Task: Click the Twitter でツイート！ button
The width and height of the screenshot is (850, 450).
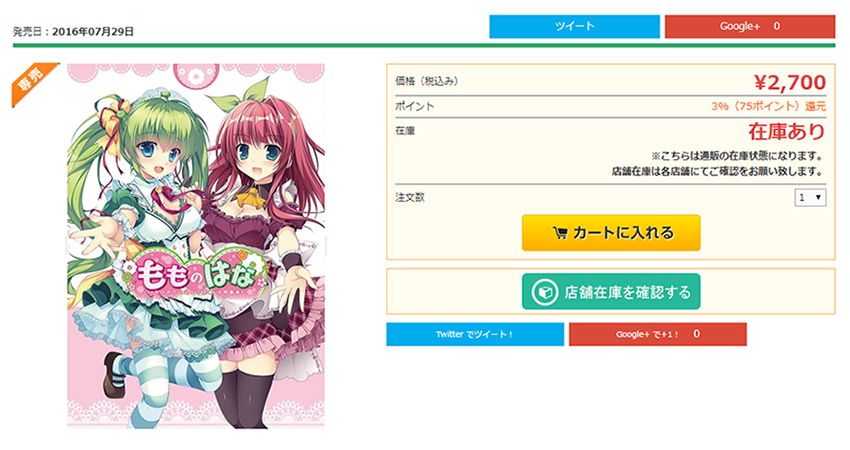Action: pyautogui.click(x=475, y=335)
